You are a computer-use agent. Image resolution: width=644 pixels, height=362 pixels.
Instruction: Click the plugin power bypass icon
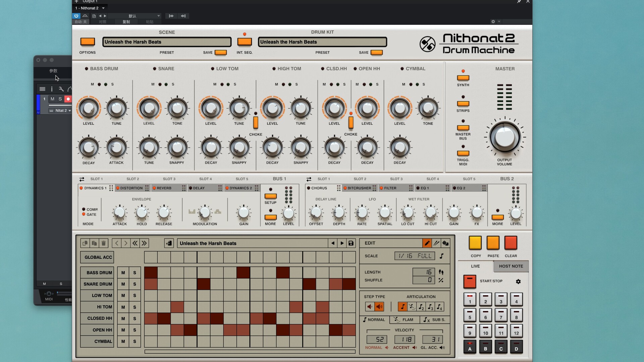click(76, 16)
